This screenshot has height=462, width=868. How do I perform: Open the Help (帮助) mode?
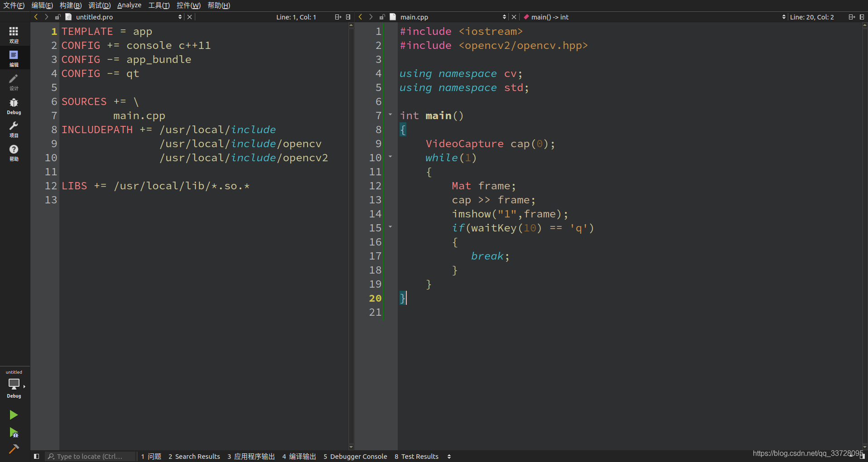coord(14,153)
